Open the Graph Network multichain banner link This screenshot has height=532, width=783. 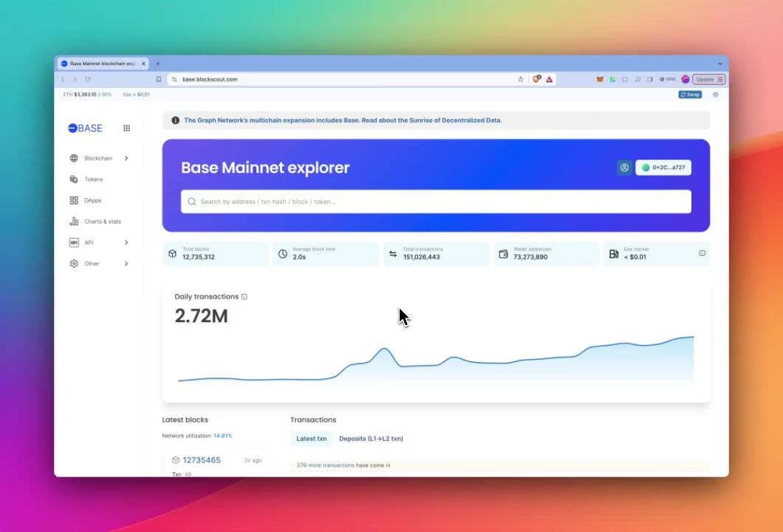point(343,120)
